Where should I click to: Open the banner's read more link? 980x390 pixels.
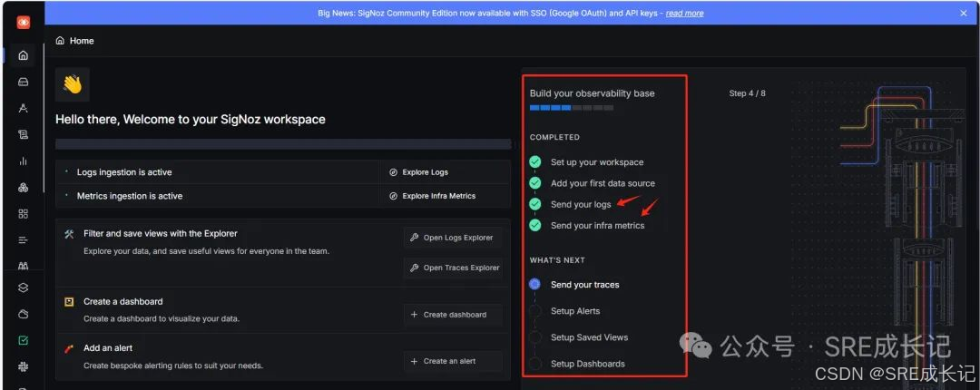[684, 13]
